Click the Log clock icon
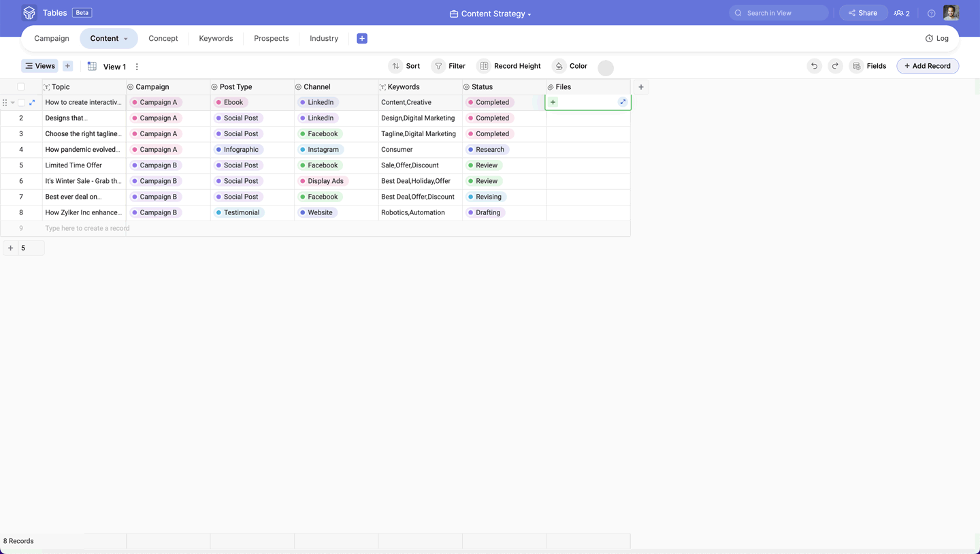 pyautogui.click(x=929, y=39)
